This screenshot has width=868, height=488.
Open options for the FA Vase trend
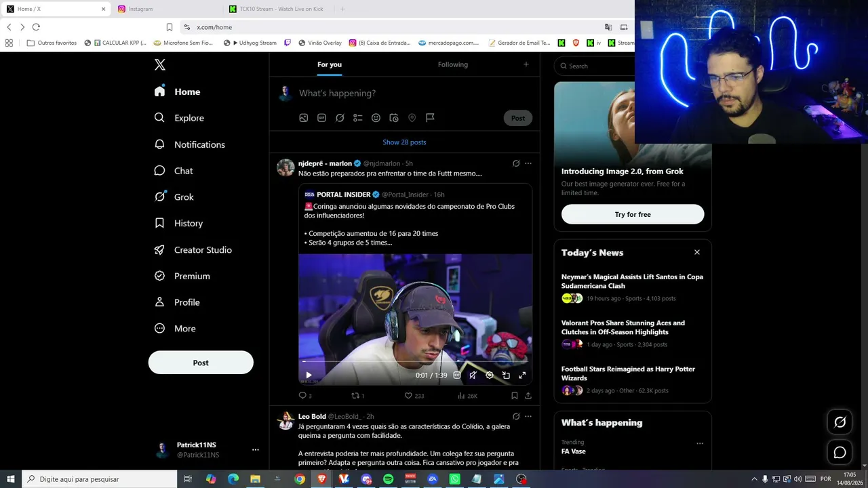coord(700,443)
